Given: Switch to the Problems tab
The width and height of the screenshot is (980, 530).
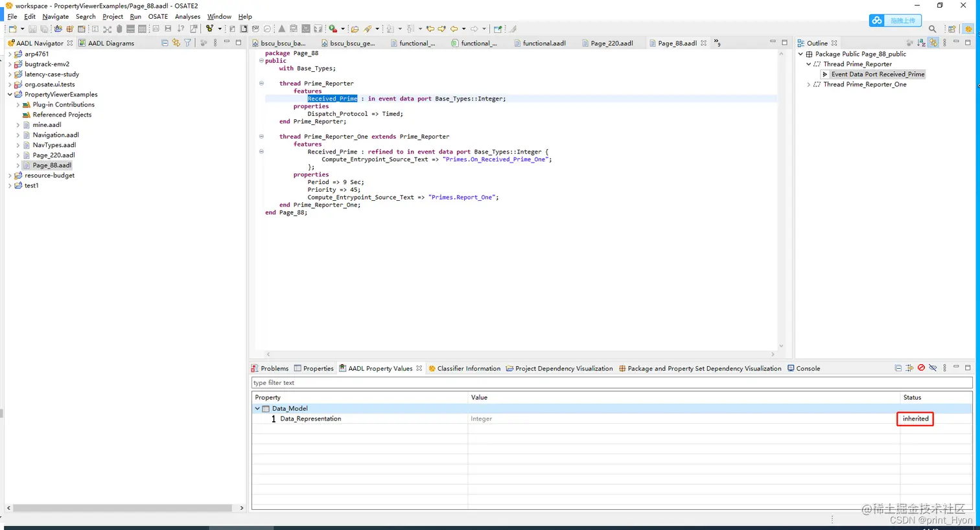Looking at the screenshot, I should coord(270,369).
